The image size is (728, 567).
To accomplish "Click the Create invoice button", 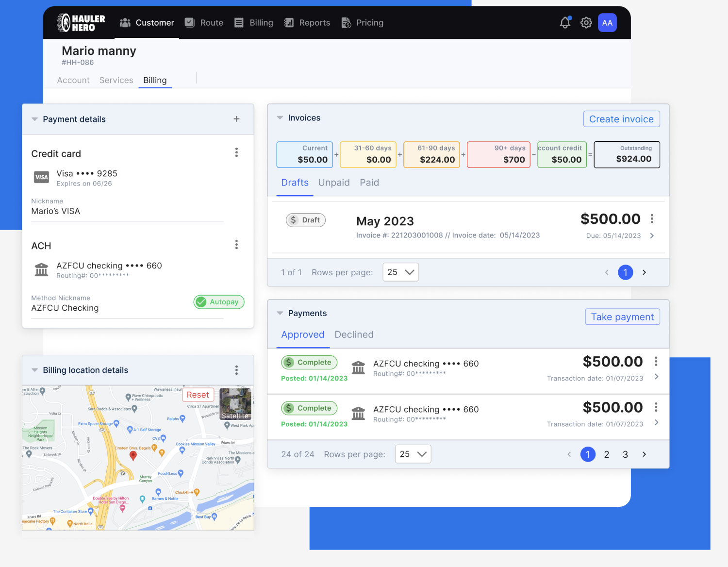I will 621,118.
